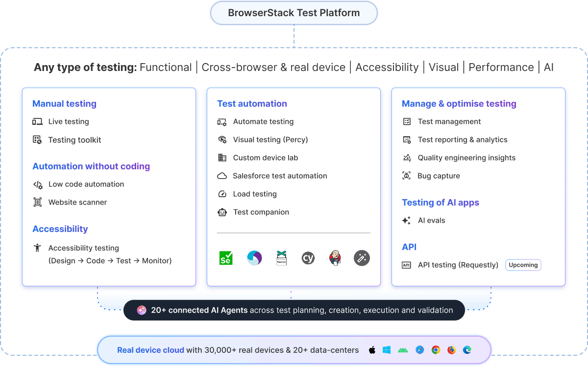
Task: Select the Test automation heading
Action: click(x=252, y=103)
